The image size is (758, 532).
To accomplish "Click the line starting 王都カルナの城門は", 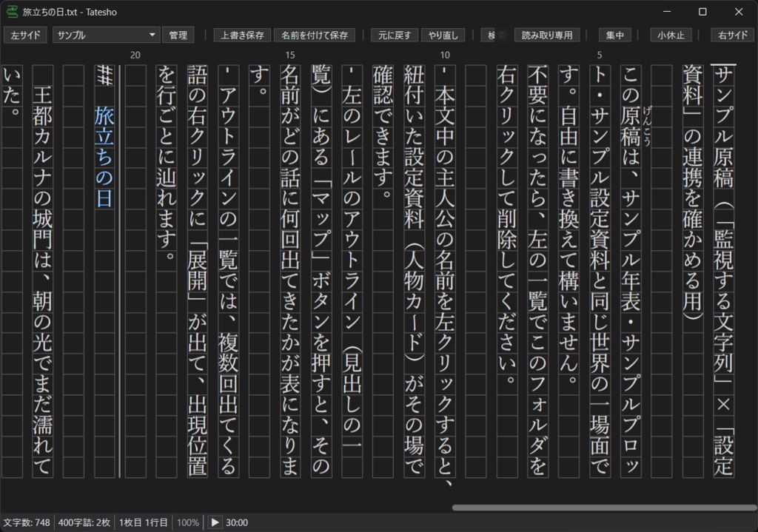I will tap(42, 281).
